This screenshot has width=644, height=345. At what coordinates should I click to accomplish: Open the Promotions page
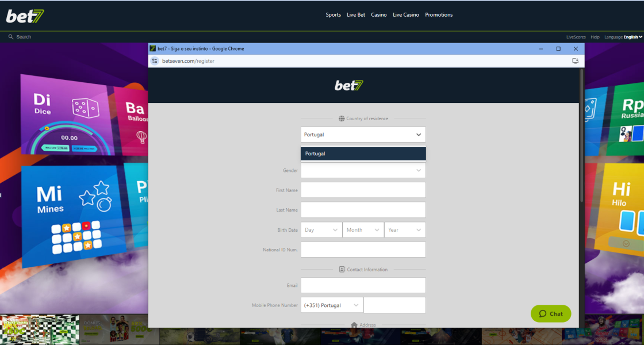439,15
